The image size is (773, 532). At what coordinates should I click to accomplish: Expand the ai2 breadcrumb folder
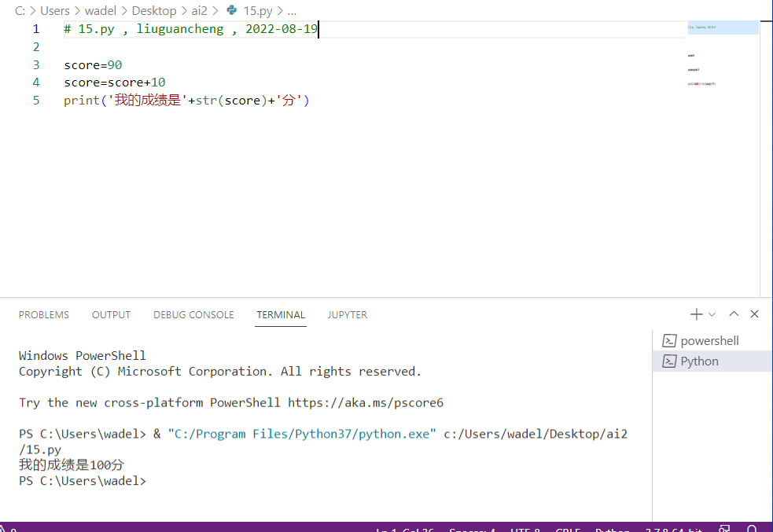tap(200, 11)
